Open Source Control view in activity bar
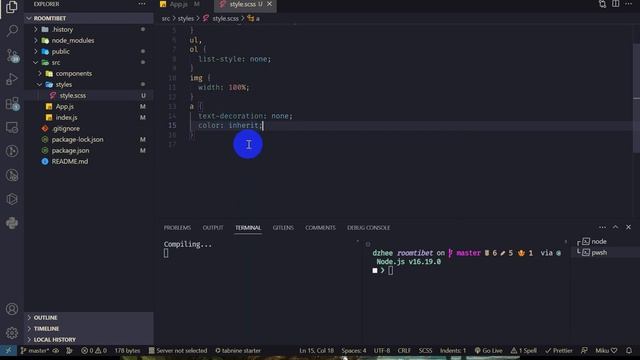The width and height of the screenshot is (640, 360). click(12, 55)
